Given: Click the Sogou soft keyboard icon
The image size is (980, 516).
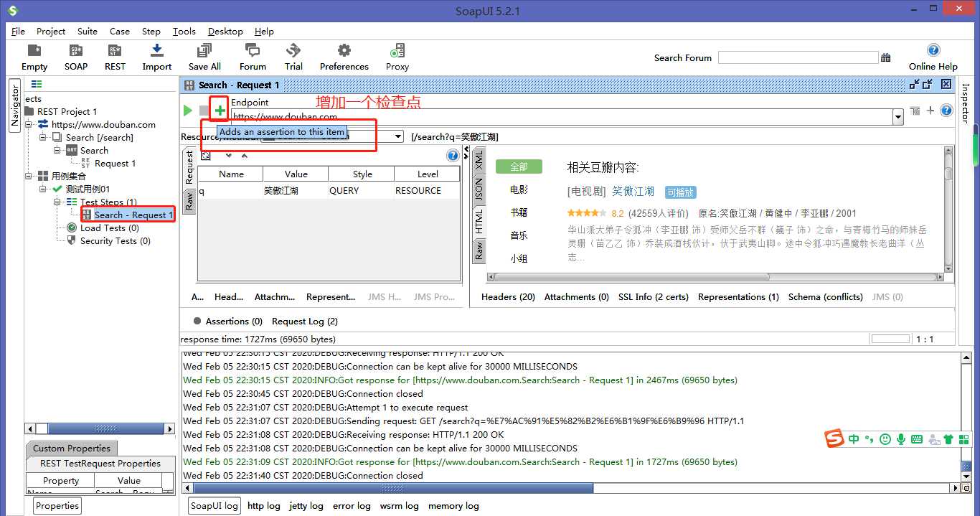Looking at the screenshot, I should coord(917,438).
